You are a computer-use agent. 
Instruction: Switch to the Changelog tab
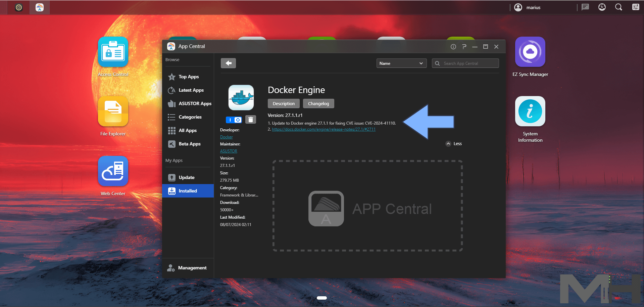(x=318, y=103)
